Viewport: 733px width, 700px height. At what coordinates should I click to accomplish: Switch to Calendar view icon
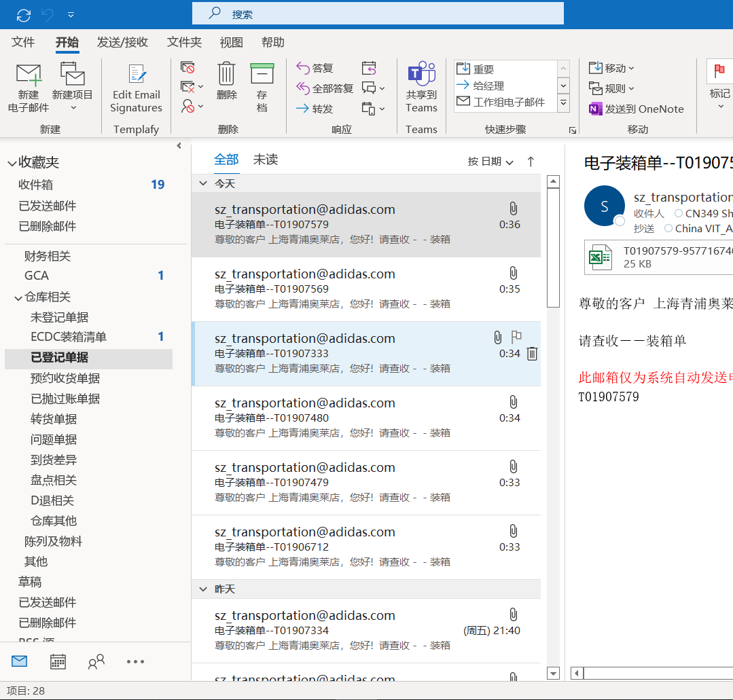(58, 661)
